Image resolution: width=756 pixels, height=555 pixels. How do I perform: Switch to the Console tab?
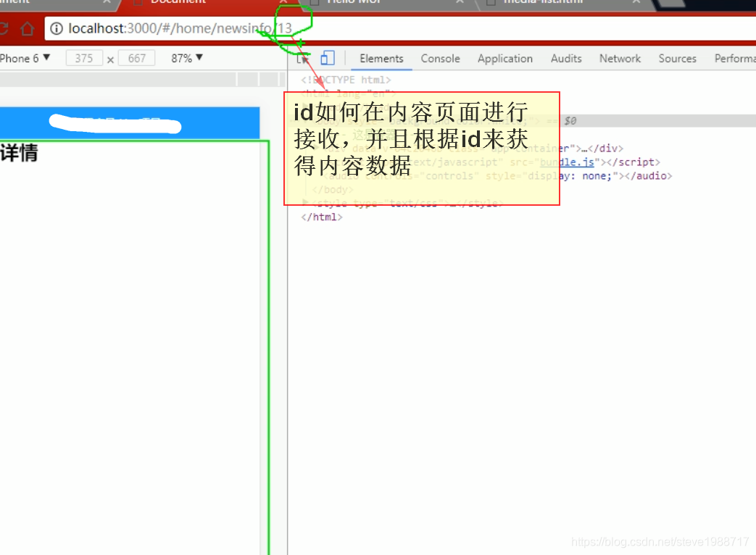pos(440,59)
